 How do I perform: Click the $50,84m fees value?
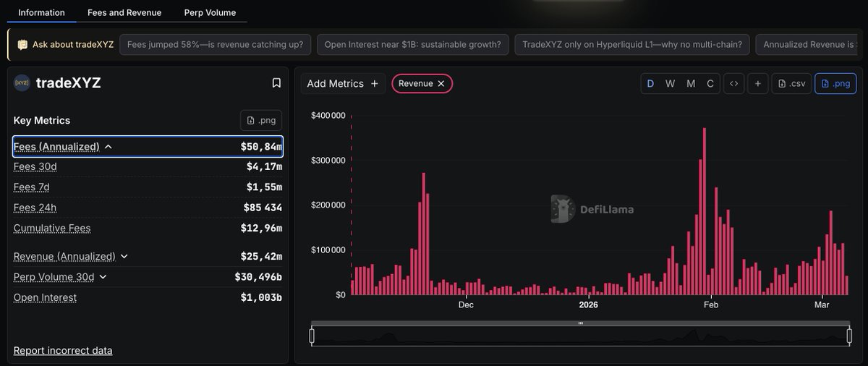(x=261, y=147)
